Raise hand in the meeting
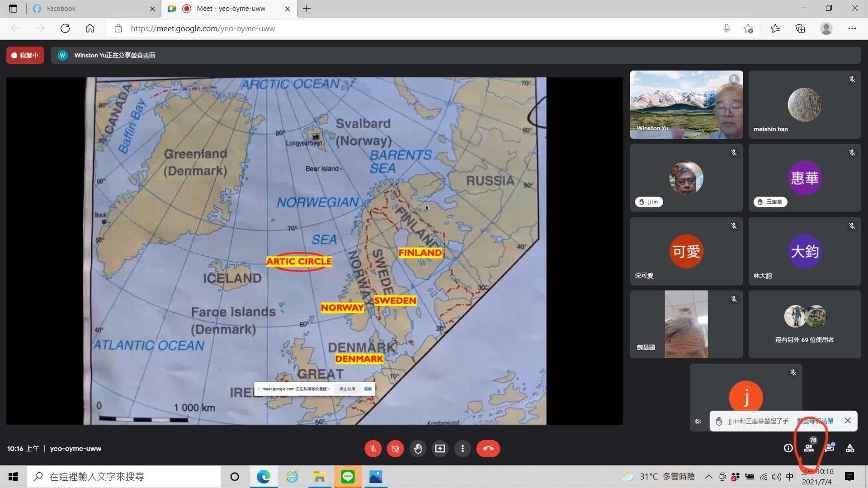This screenshot has width=868, height=488. (x=418, y=449)
